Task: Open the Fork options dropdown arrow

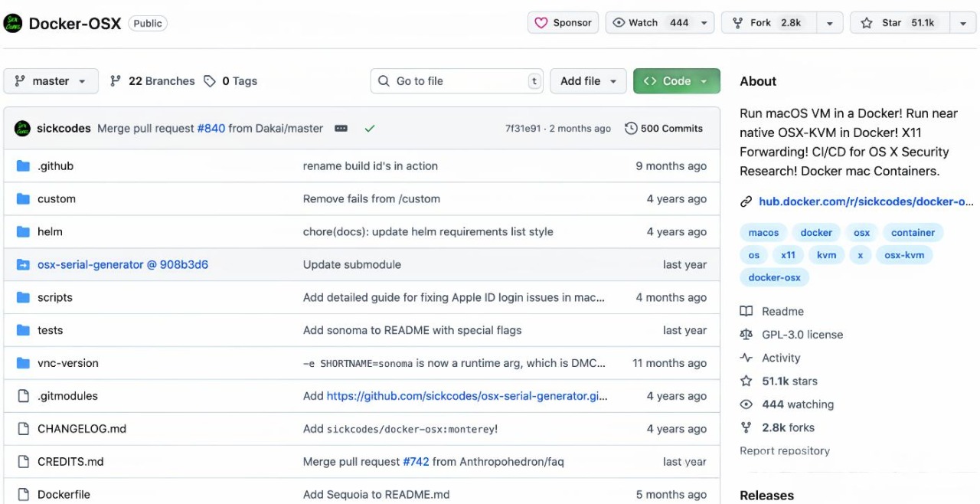Action: pyautogui.click(x=829, y=23)
